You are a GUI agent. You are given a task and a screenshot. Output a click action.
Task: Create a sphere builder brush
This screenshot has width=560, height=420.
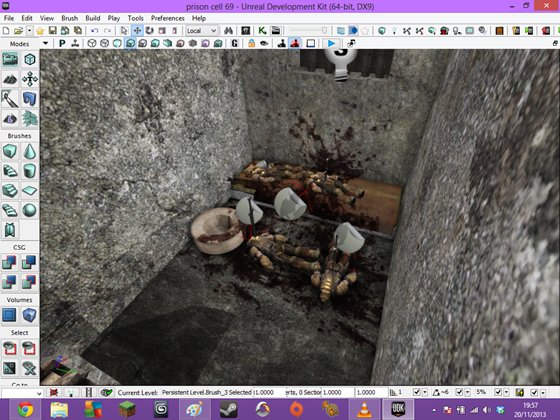(30, 210)
